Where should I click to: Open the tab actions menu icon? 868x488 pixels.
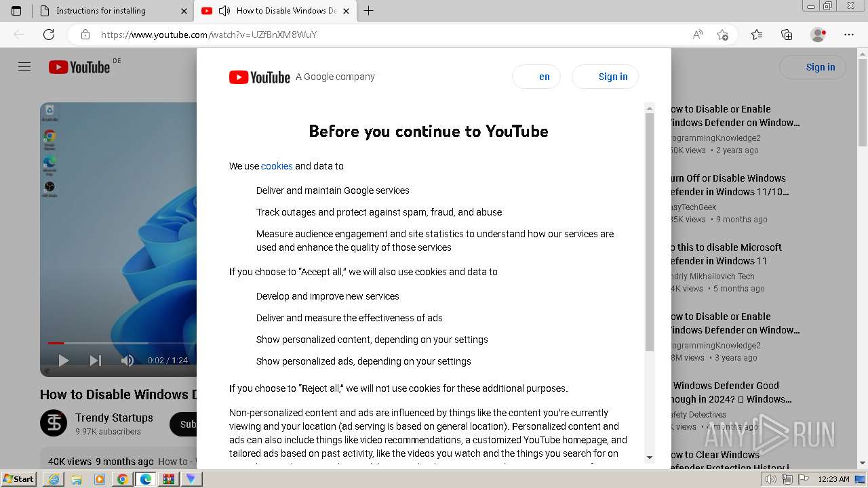(16, 11)
